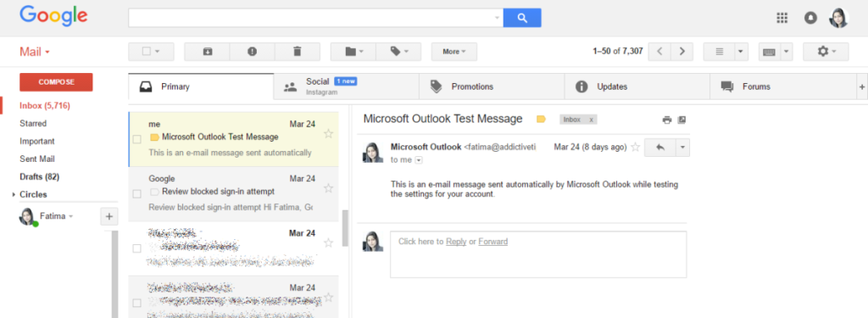
Task: Click sender avatar in opened message
Action: click(x=373, y=152)
